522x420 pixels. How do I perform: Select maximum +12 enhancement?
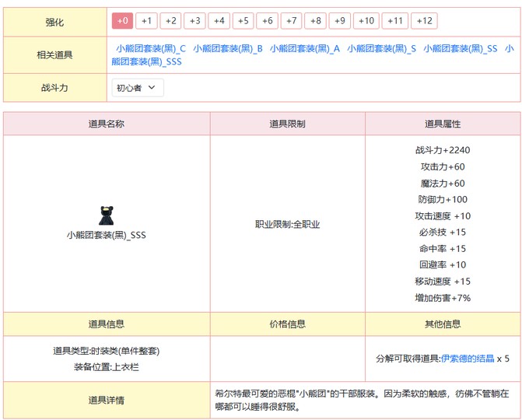click(x=424, y=21)
